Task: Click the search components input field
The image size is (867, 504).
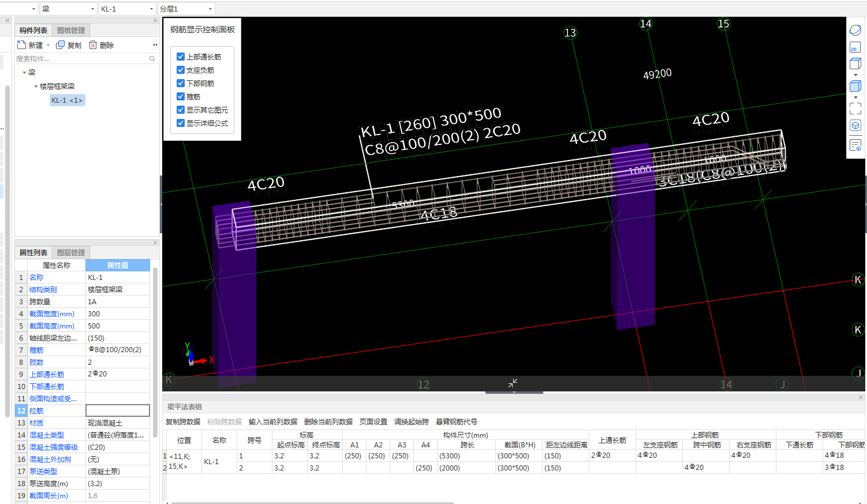Action: click(81, 58)
